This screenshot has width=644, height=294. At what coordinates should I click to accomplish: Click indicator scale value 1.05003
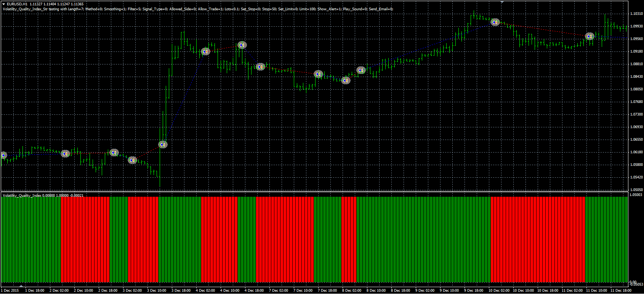[x=636, y=195]
